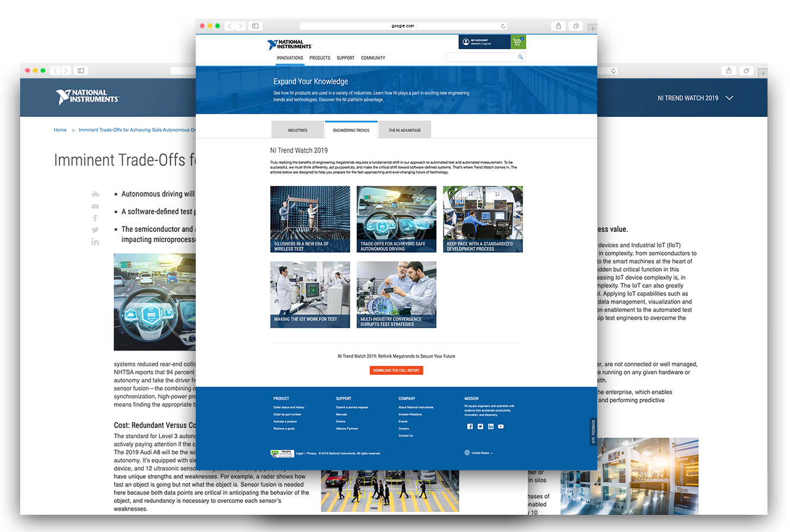Open the Events footer link
Screen dimensions: 790x532
403,422
